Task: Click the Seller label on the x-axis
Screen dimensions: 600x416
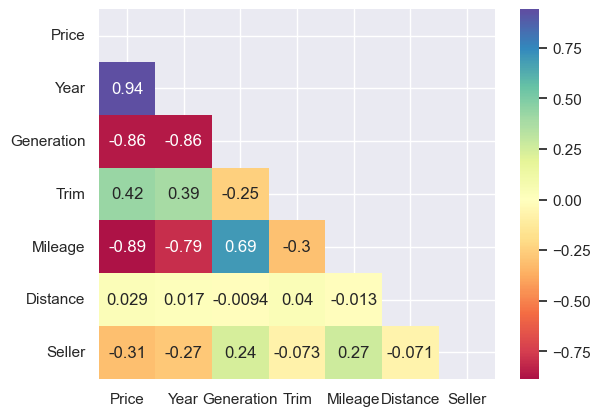Action: [x=467, y=399]
